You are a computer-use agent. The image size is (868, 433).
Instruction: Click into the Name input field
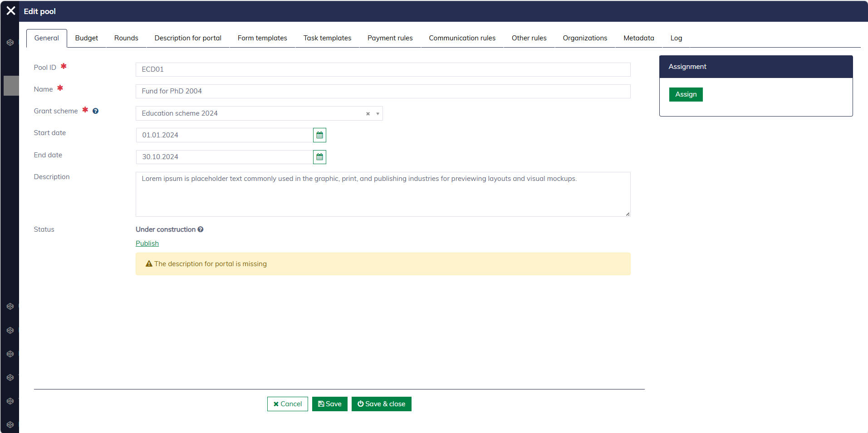click(x=383, y=91)
